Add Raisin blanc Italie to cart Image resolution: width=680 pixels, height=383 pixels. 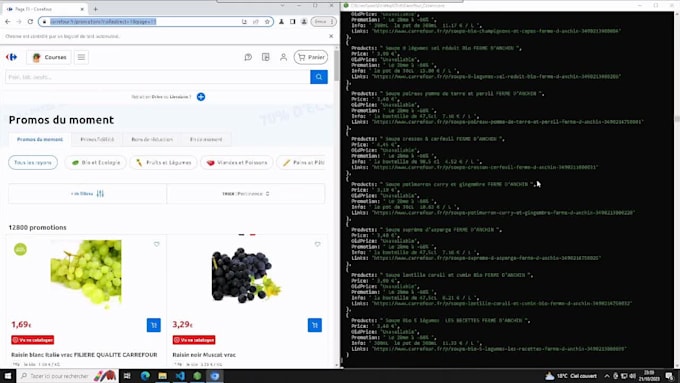click(154, 325)
